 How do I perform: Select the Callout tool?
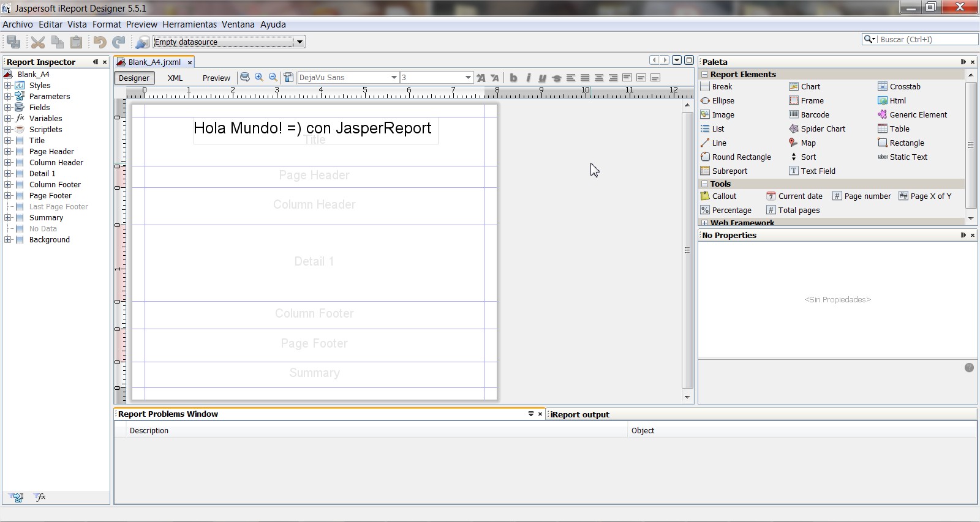718,196
